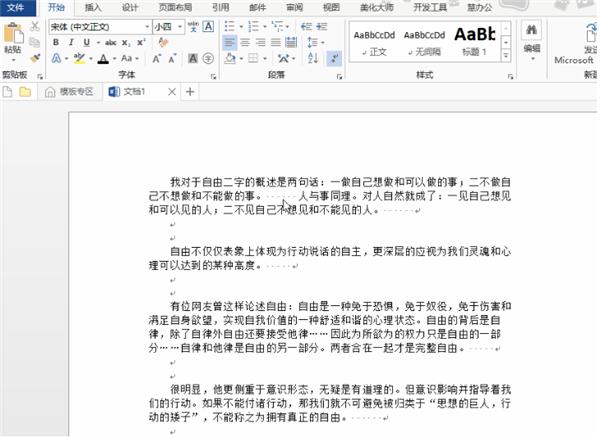This screenshot has height=438, width=600.
Task: Switch to the Insert ribbon tab
Action: (x=93, y=7)
